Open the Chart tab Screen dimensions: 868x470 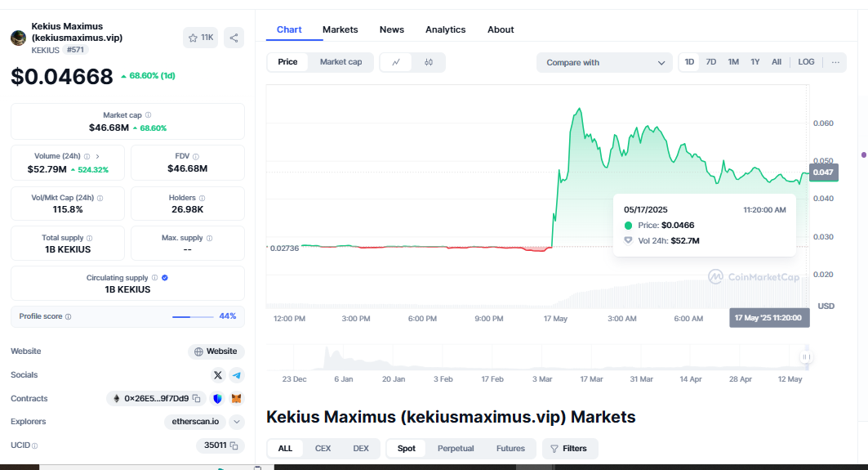pyautogui.click(x=289, y=30)
